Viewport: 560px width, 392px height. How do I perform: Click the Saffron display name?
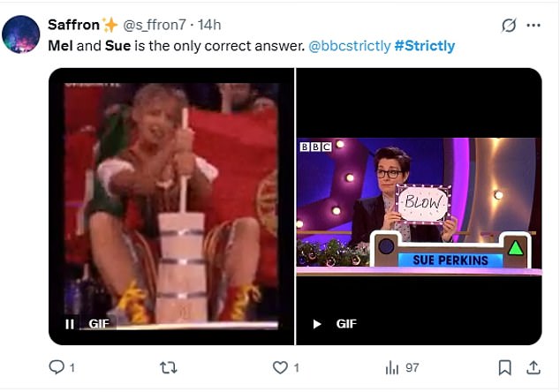pyautogui.click(x=73, y=25)
